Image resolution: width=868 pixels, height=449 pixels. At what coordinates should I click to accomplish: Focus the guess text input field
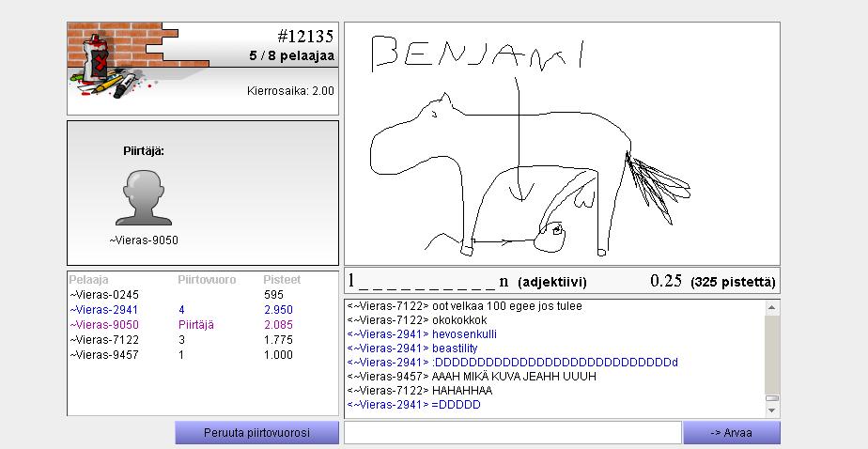click(x=513, y=432)
